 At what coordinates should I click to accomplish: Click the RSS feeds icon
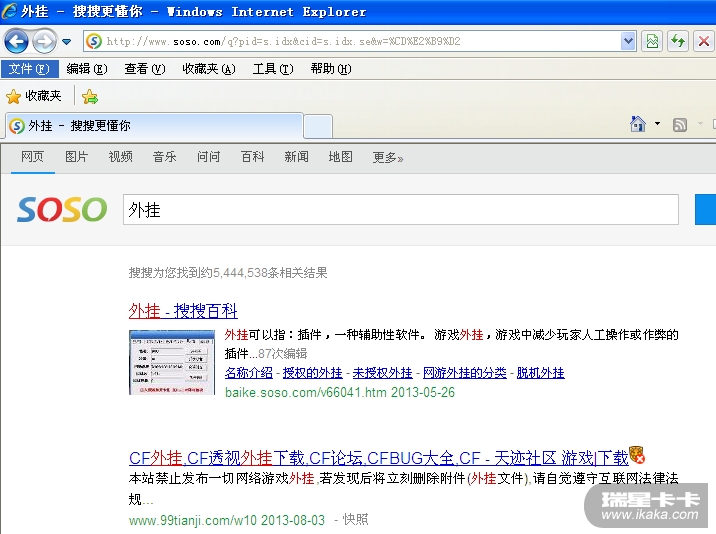click(680, 125)
